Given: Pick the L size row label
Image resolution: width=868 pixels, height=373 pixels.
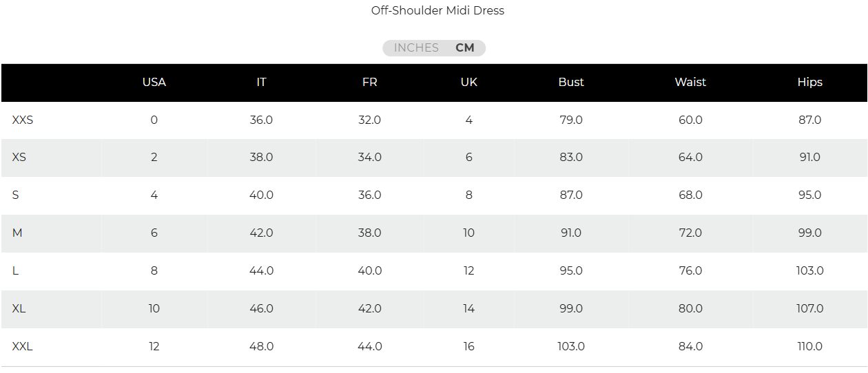Looking at the screenshot, I should point(16,271).
